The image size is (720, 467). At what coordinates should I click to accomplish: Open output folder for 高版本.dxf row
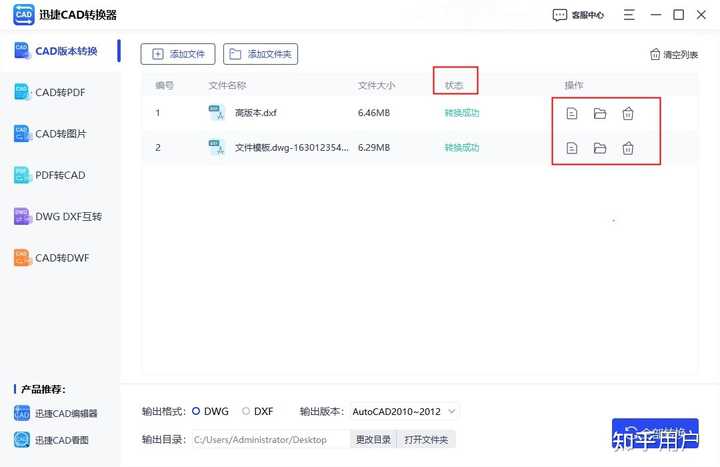tap(600, 113)
